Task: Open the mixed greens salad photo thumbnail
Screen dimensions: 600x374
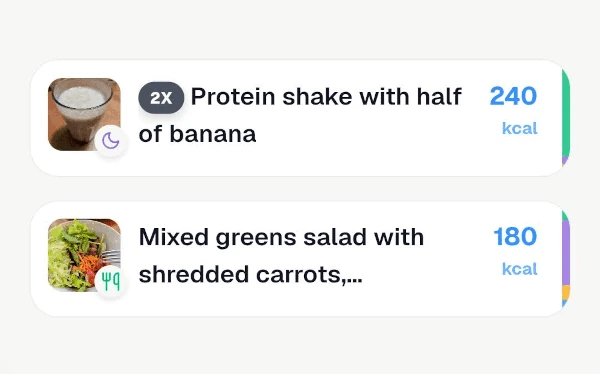Action: click(84, 255)
